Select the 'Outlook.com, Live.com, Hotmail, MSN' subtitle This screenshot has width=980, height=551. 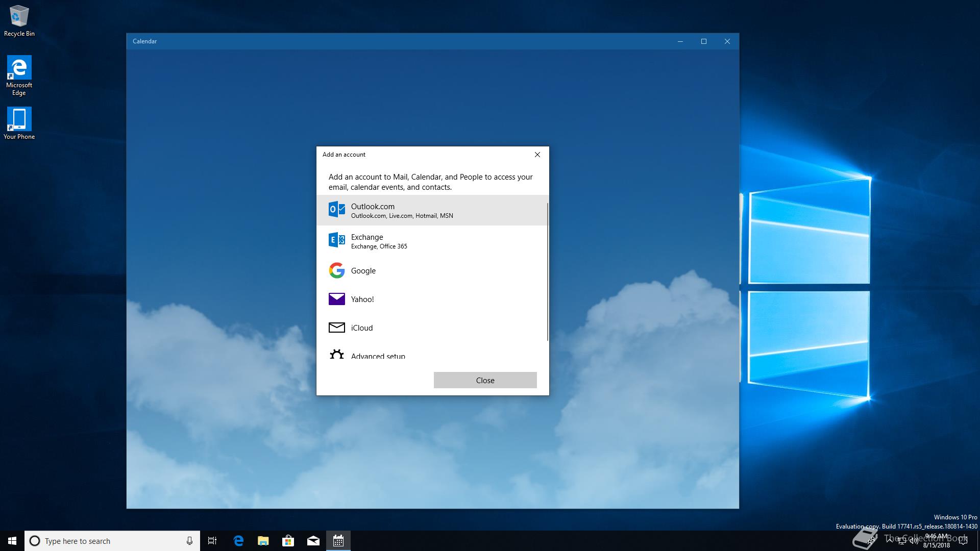(402, 216)
